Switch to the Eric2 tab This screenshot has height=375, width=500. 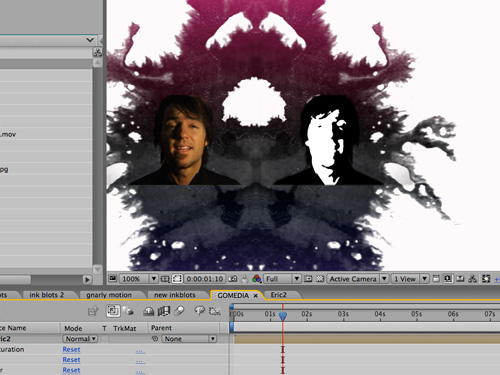[279, 295]
